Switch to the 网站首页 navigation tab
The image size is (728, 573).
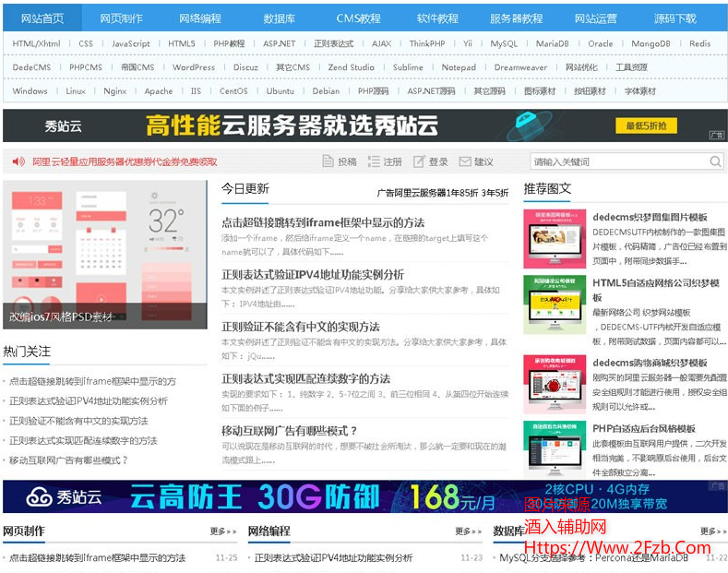[x=42, y=18]
